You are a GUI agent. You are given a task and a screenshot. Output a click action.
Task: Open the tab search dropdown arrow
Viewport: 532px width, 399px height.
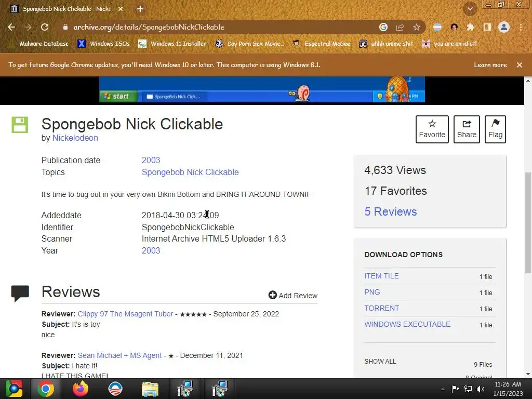(470, 9)
